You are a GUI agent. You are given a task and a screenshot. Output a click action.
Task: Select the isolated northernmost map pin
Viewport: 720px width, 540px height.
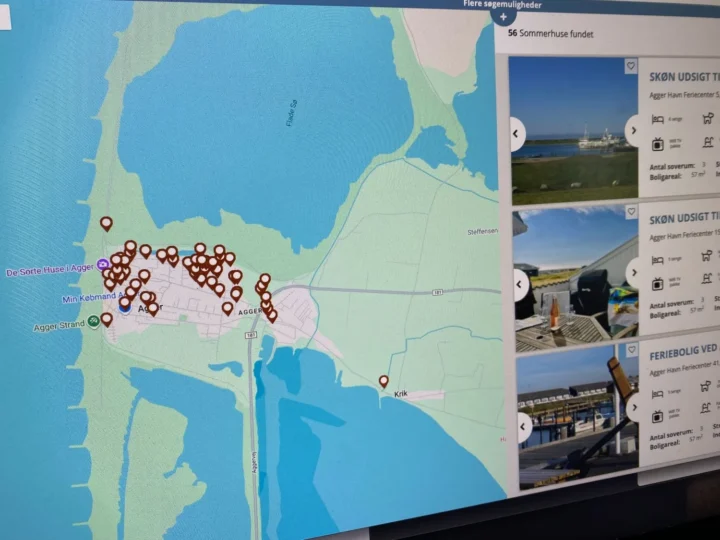click(x=106, y=224)
